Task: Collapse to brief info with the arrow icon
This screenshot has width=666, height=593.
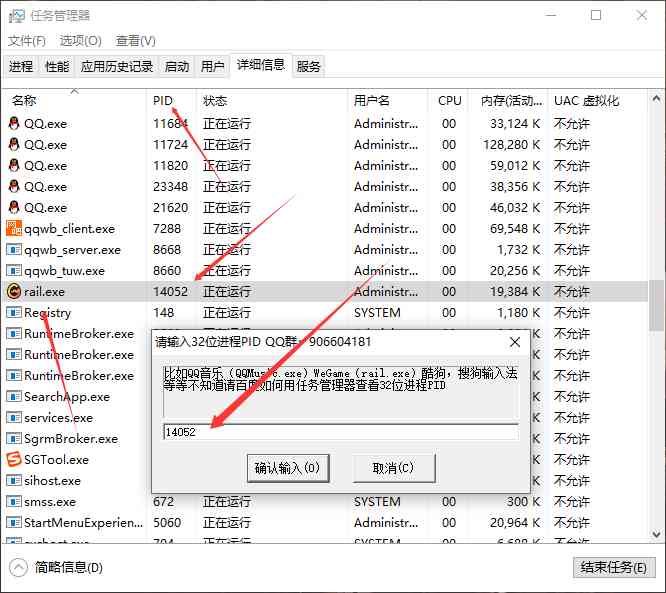Action: tap(18, 568)
